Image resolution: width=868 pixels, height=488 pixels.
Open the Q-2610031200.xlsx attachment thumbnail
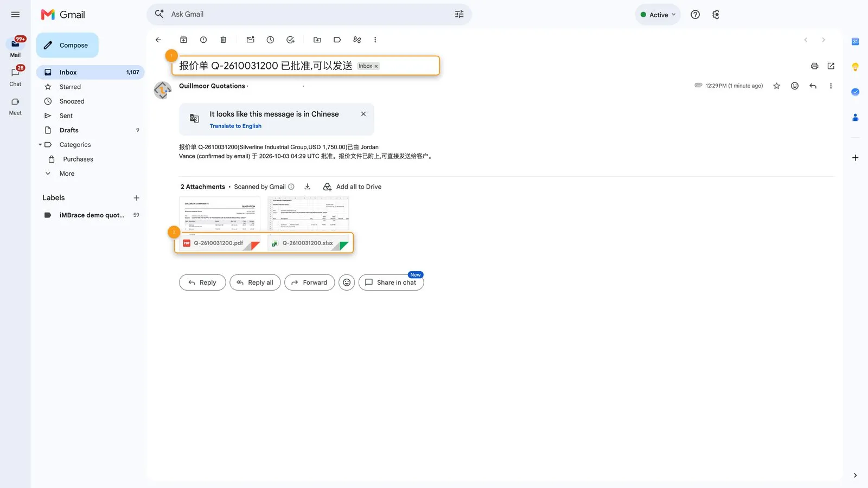pos(309,223)
